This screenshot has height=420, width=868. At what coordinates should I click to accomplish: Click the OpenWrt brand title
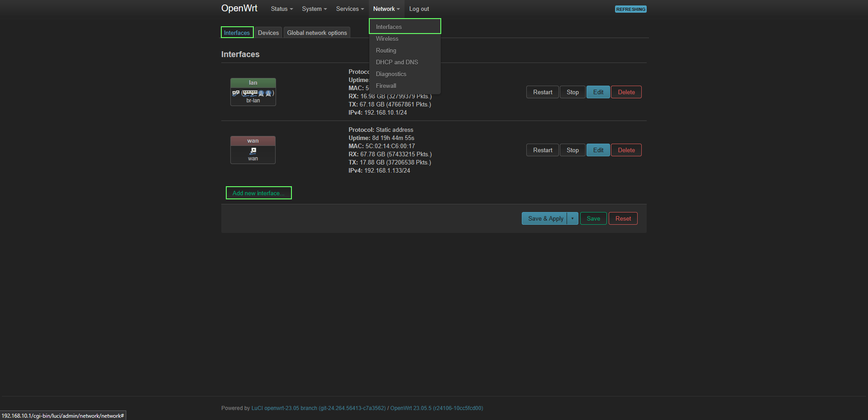tap(239, 8)
